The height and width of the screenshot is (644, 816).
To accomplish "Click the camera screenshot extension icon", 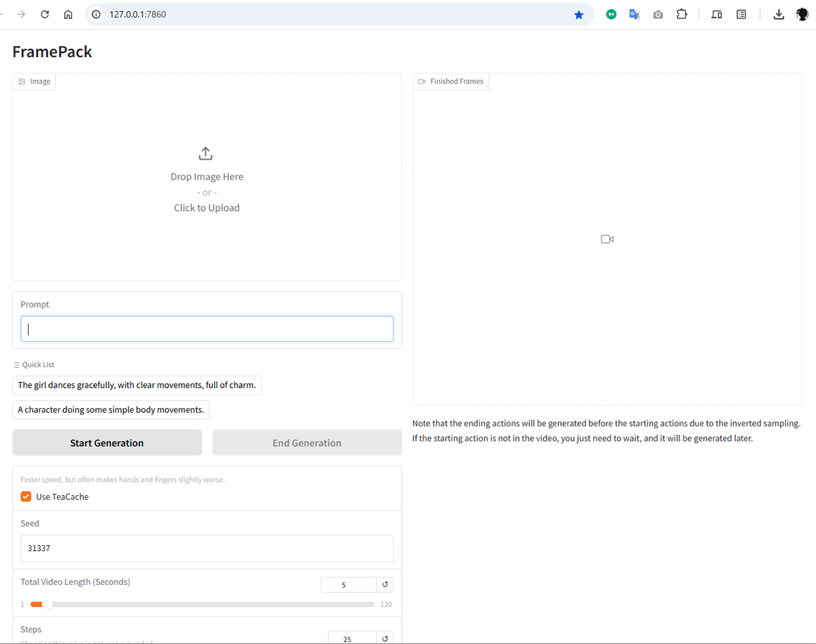I will point(658,14).
